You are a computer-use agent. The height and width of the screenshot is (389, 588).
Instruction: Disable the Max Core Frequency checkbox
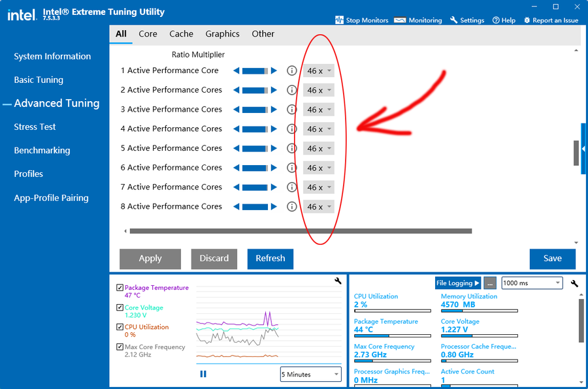(x=120, y=347)
